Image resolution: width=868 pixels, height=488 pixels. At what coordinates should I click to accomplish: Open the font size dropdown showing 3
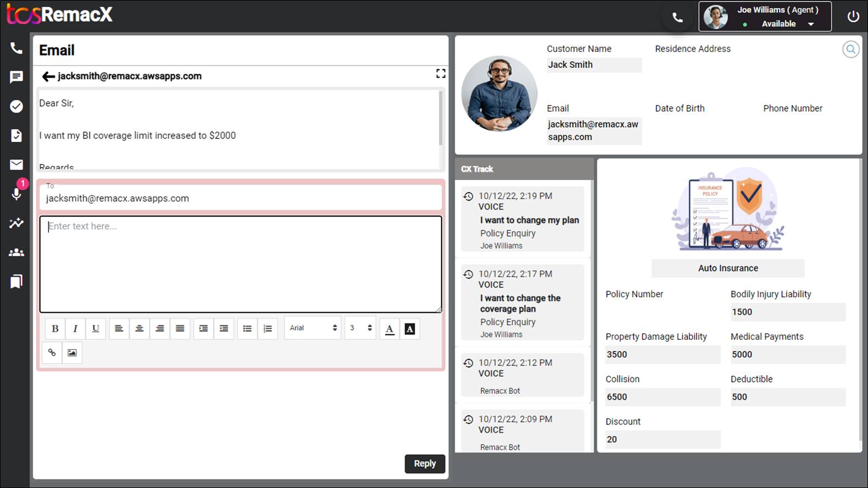(x=360, y=328)
